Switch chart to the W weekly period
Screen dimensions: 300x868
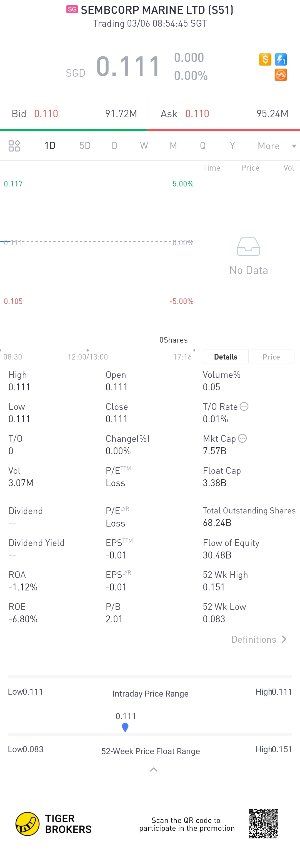click(x=144, y=146)
